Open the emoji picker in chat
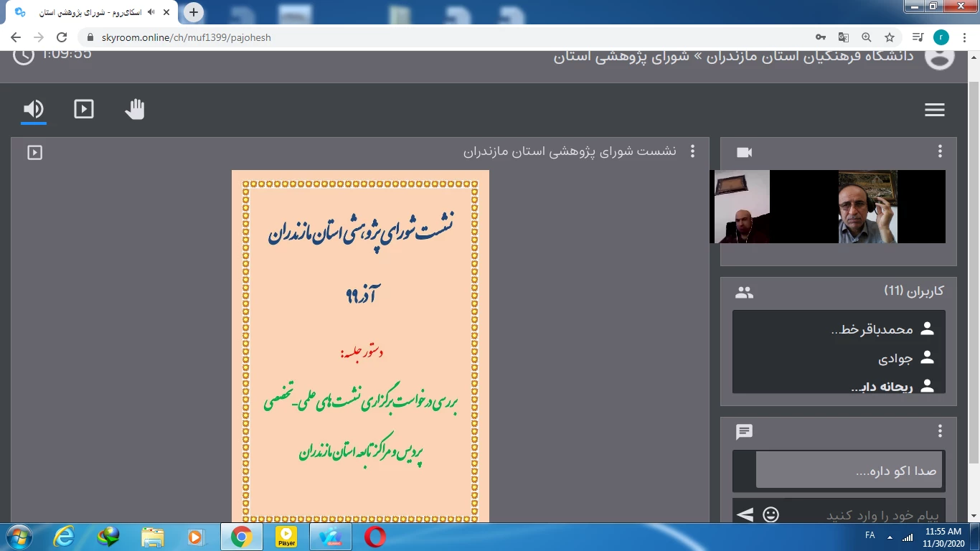Viewport: 980px width, 551px height. point(771,514)
